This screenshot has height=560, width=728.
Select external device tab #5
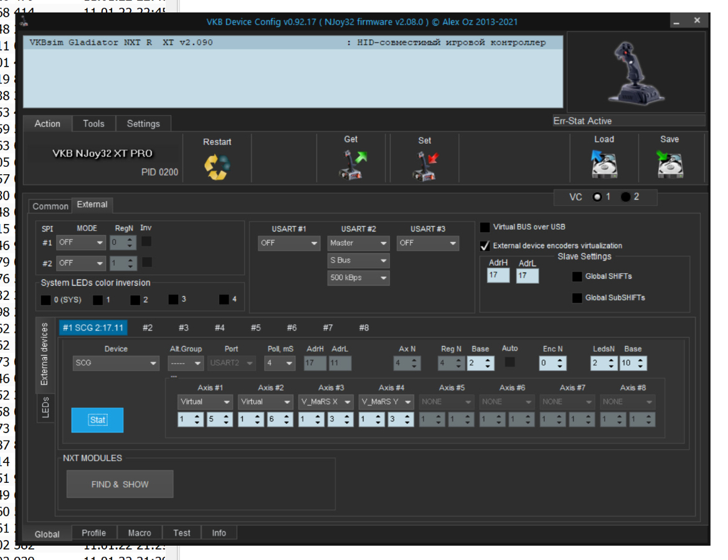256,327
